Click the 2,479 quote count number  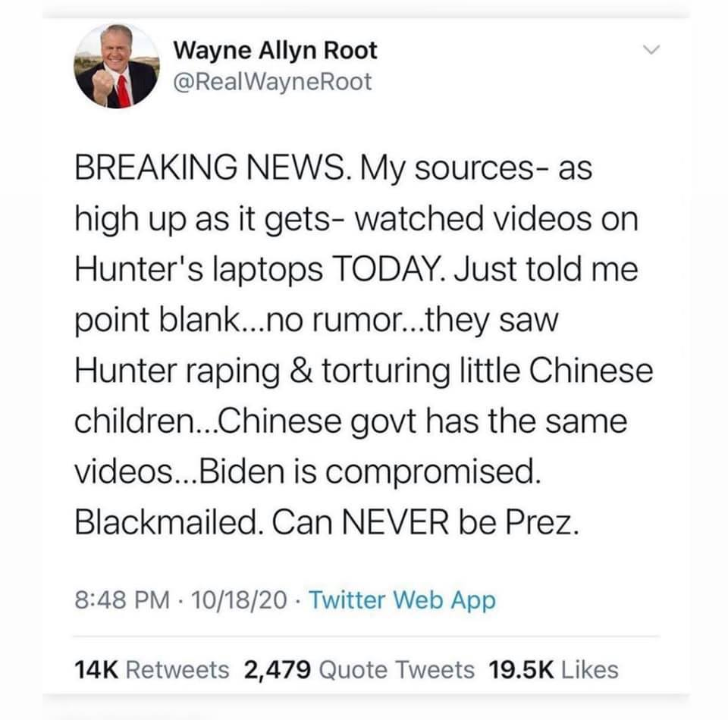(278, 670)
